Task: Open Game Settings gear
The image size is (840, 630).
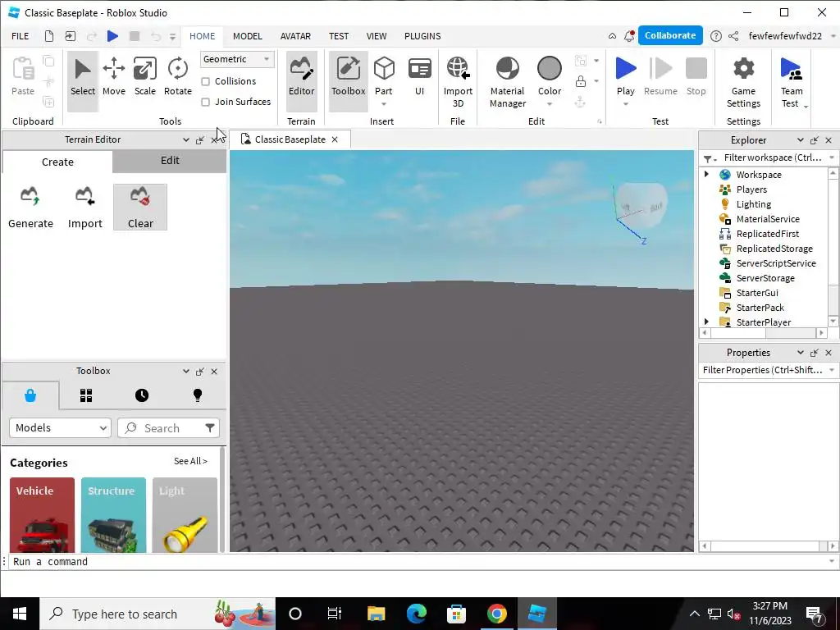Action: (x=743, y=81)
